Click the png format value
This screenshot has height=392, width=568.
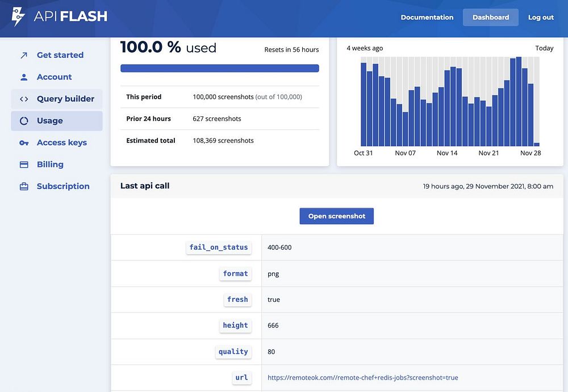(x=273, y=274)
